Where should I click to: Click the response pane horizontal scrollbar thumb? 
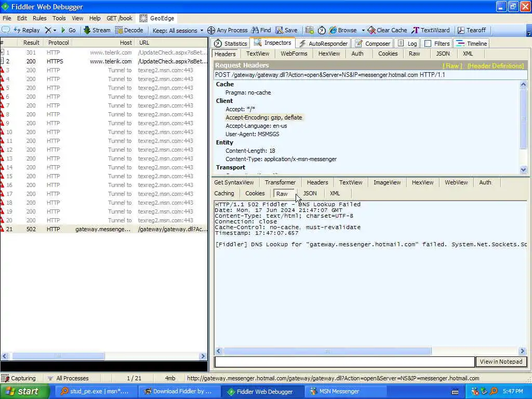click(x=327, y=351)
